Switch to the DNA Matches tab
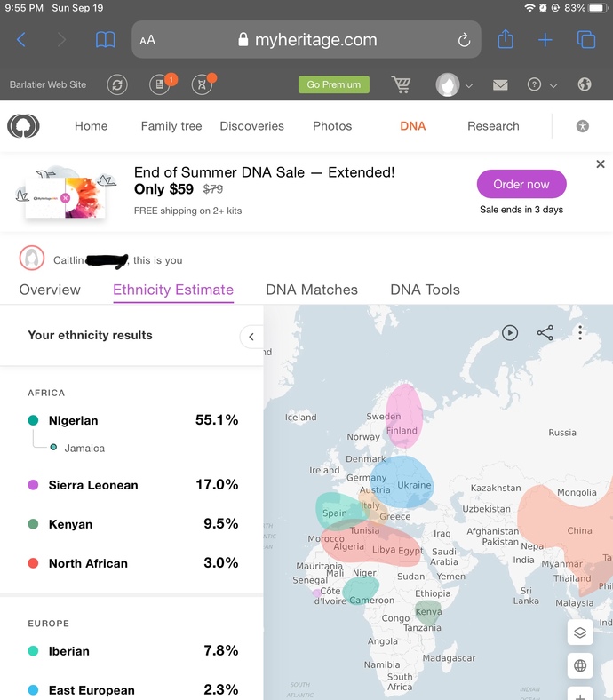This screenshot has height=700, width=613. (x=312, y=290)
